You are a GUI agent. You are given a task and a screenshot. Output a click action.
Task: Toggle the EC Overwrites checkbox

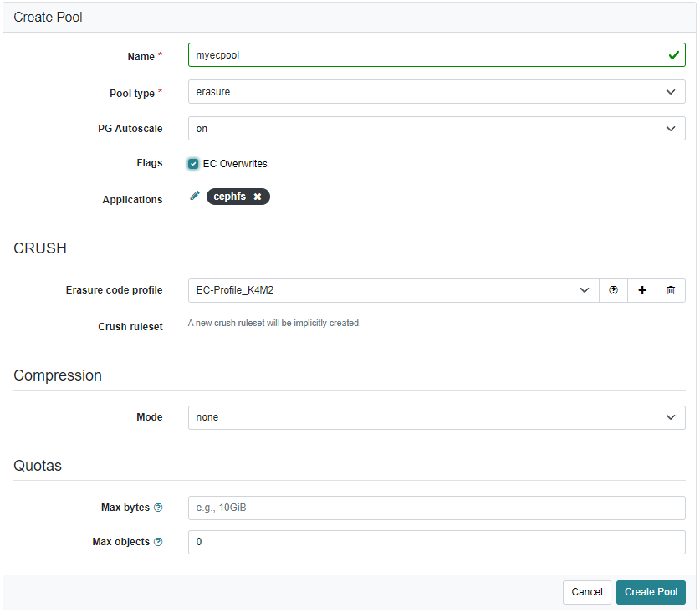193,164
